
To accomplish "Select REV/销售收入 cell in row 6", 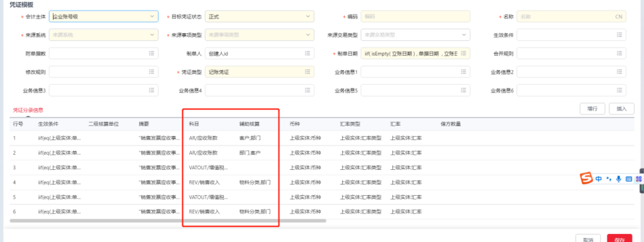I will 205,212.
